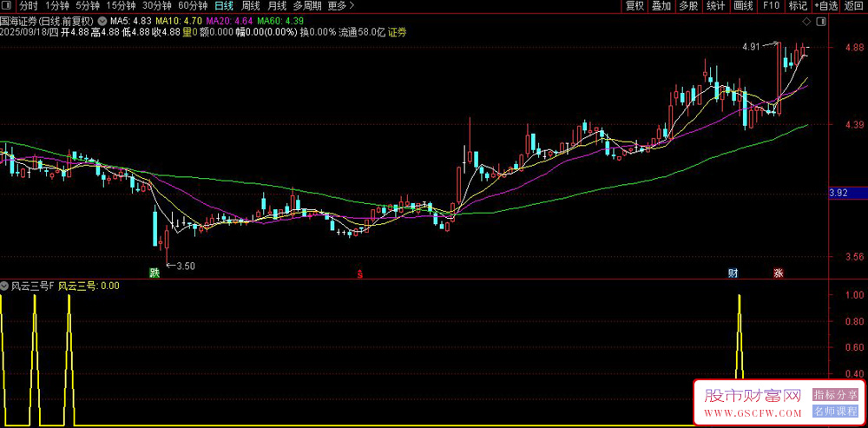Open the 统计 statistics tool

click(716, 6)
